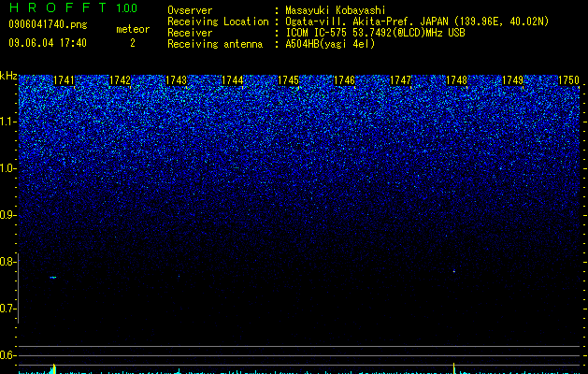The width and height of the screenshot is (588, 374).
Task: Click the meteor echo near 1741
Action: click(x=53, y=277)
